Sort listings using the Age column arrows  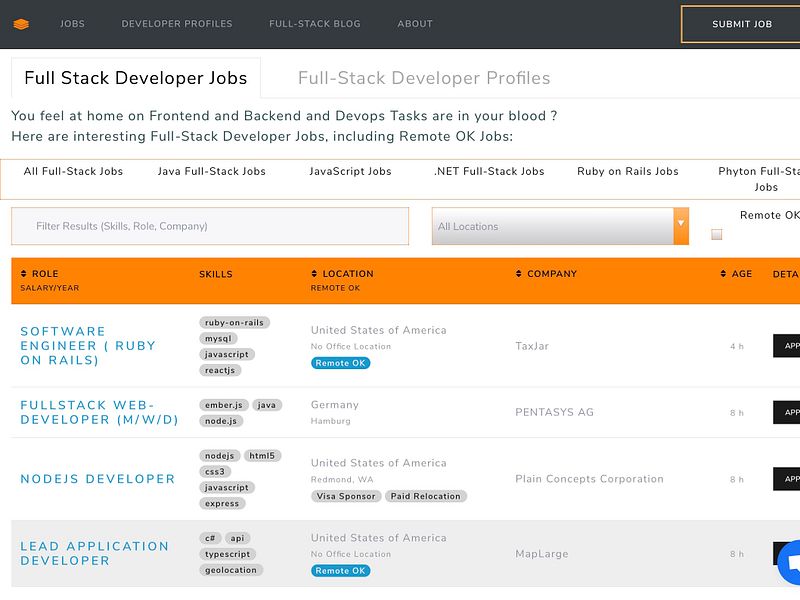[723, 273]
